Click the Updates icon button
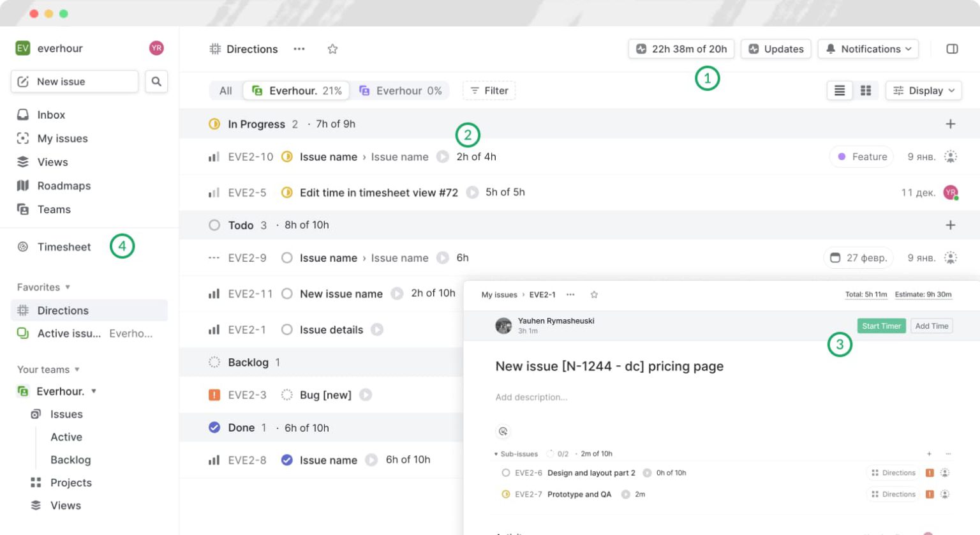This screenshot has height=535, width=980. pyautogui.click(x=776, y=49)
